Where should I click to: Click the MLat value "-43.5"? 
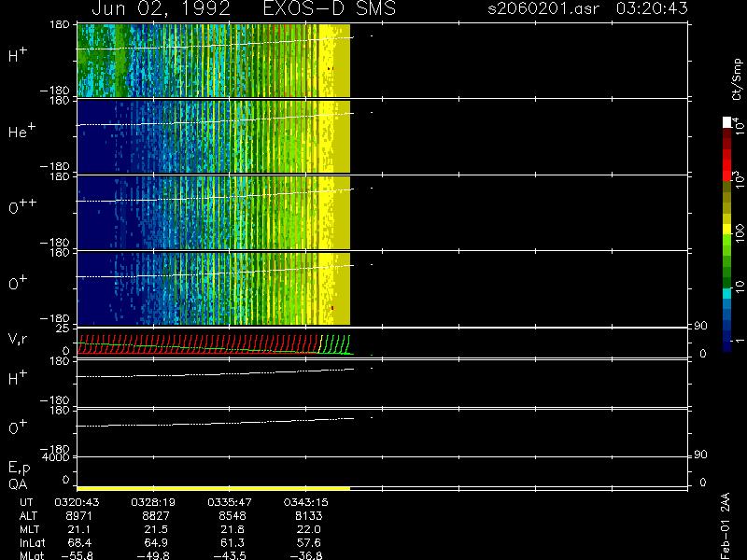point(230,555)
